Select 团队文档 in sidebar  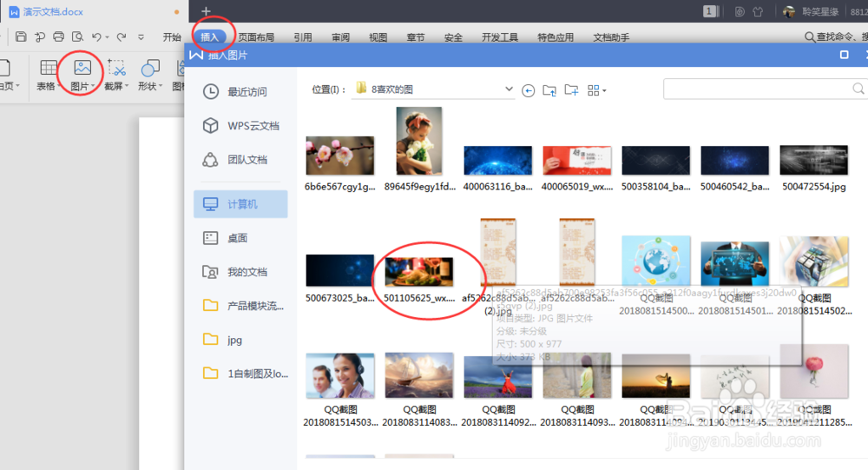(x=240, y=160)
